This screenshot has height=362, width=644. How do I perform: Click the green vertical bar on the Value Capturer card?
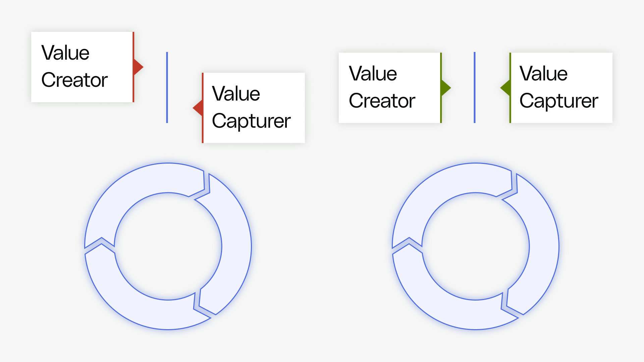point(510,88)
